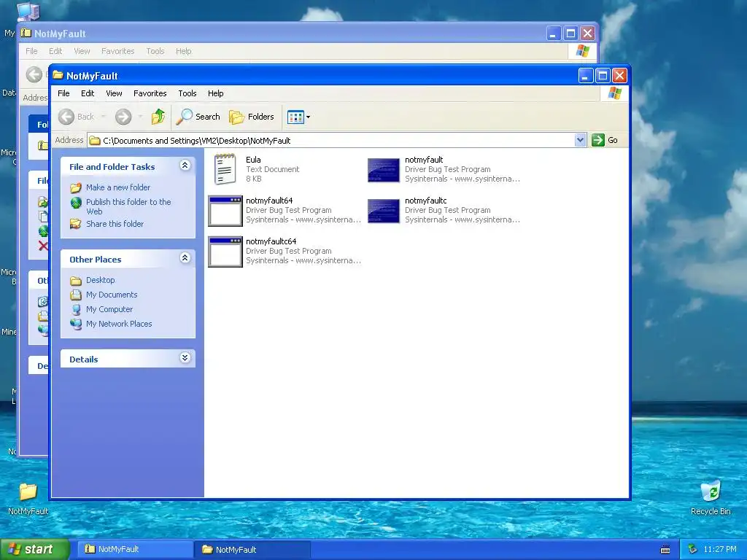Click Publish this folder to the Web
This screenshot has width=747, height=560.
[x=128, y=206]
